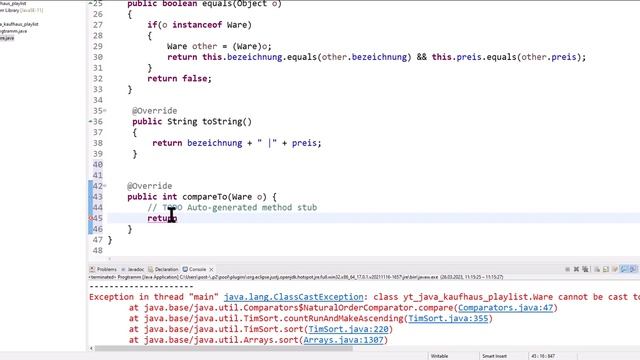Switch to the Javadoc tab
The width and height of the screenshot is (640, 360).
[x=132, y=269]
